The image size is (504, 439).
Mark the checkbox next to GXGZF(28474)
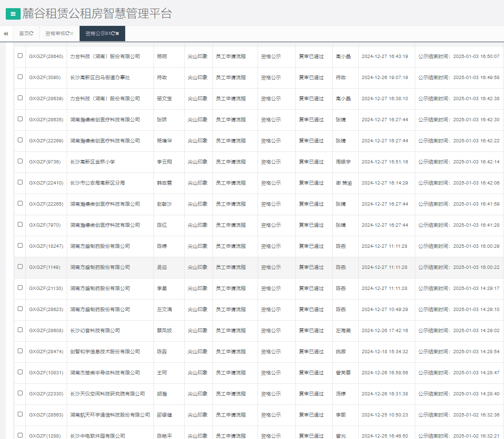pyautogui.click(x=20, y=351)
